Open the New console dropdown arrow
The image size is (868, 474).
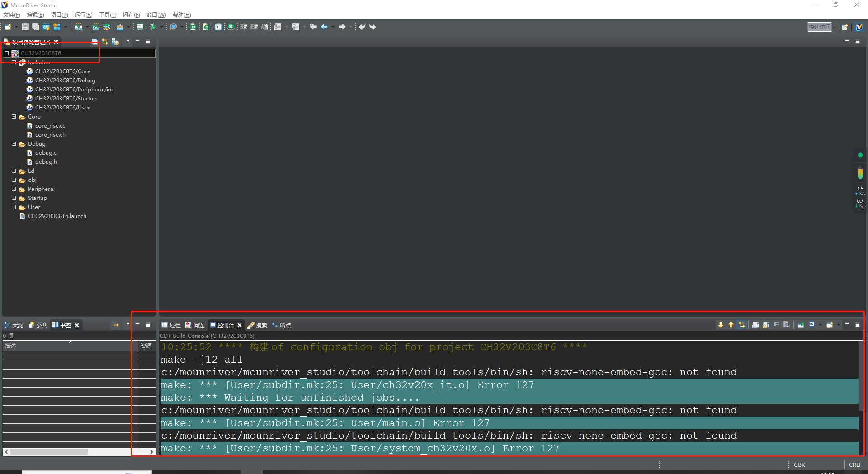[838, 325]
